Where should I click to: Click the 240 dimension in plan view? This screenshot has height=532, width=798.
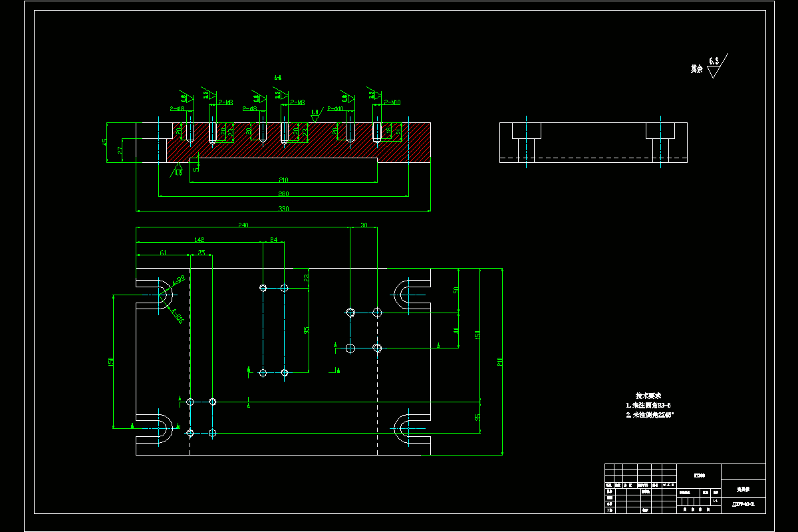click(243, 225)
